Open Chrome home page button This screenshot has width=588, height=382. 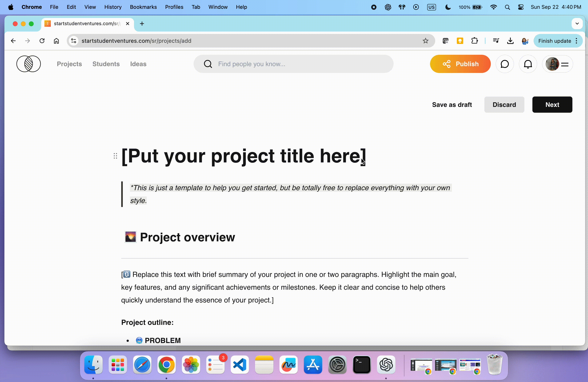(x=56, y=41)
